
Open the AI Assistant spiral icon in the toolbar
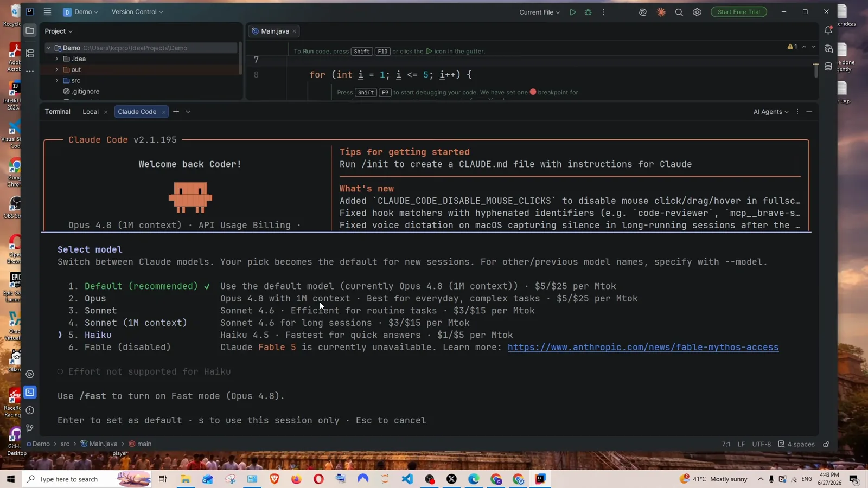point(643,12)
